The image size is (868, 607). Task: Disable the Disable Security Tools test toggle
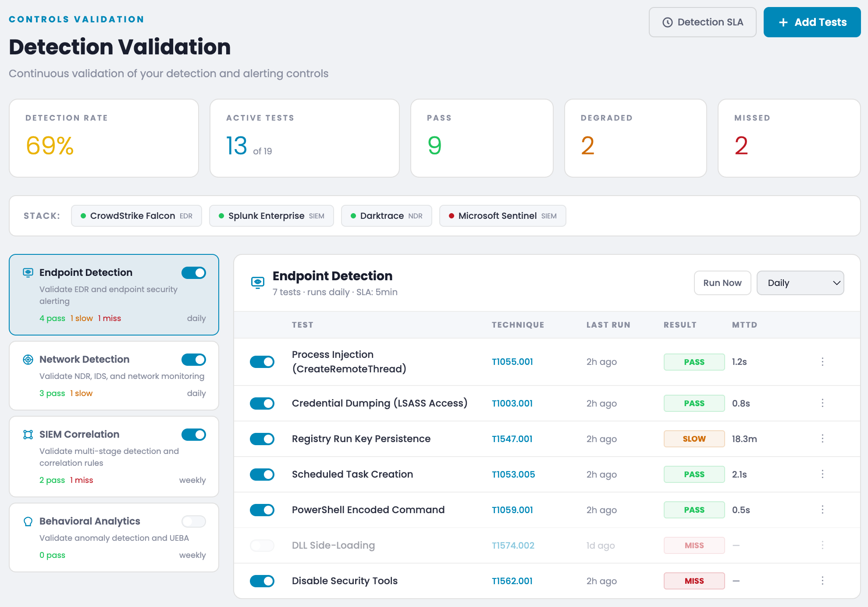262,581
